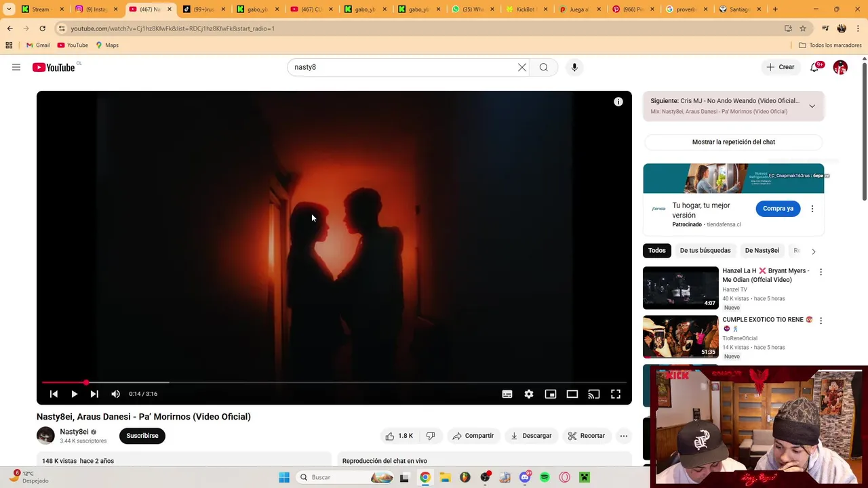Screen dimensions: 868x488
Task: Skip to the next video
Action: pos(94,394)
